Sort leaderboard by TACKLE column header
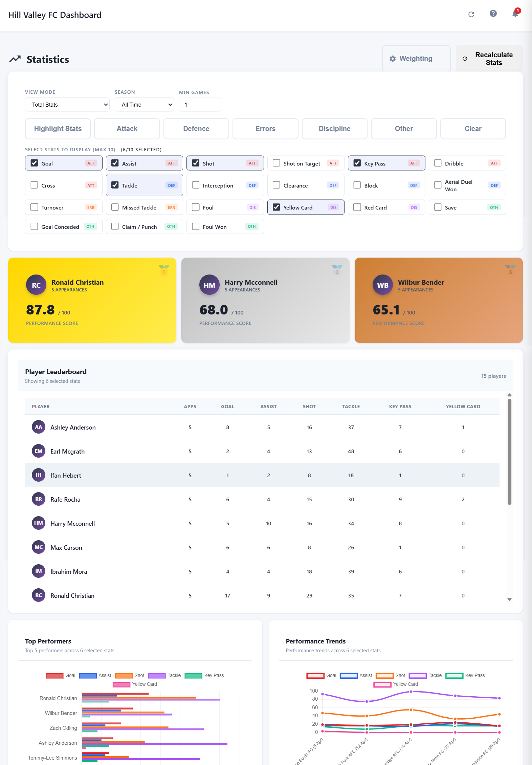 [x=351, y=407]
